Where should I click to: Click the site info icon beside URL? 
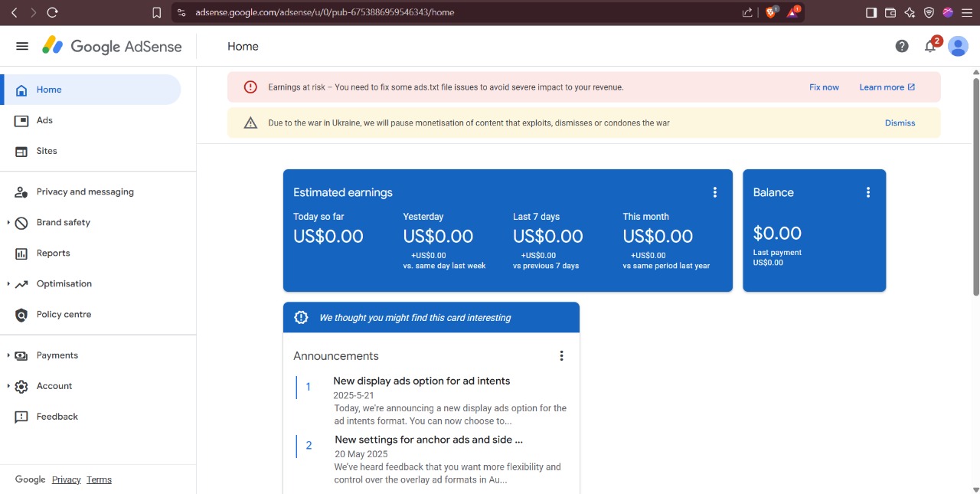181,12
